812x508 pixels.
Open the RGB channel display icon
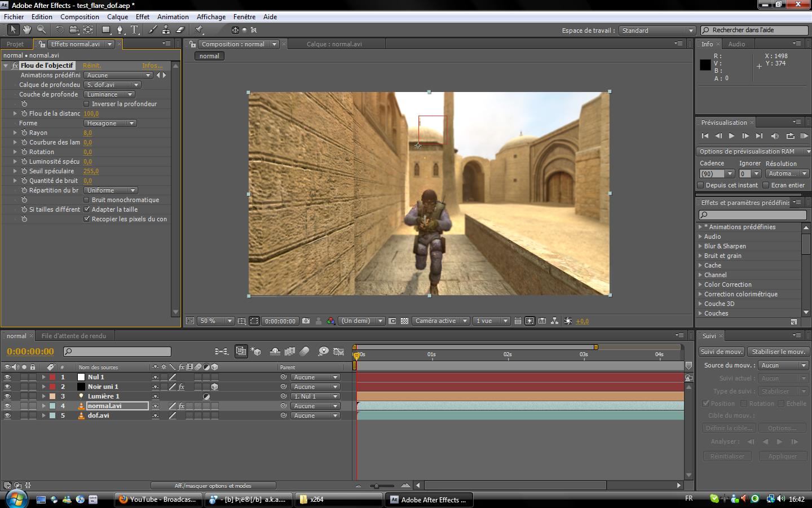pyautogui.click(x=331, y=321)
